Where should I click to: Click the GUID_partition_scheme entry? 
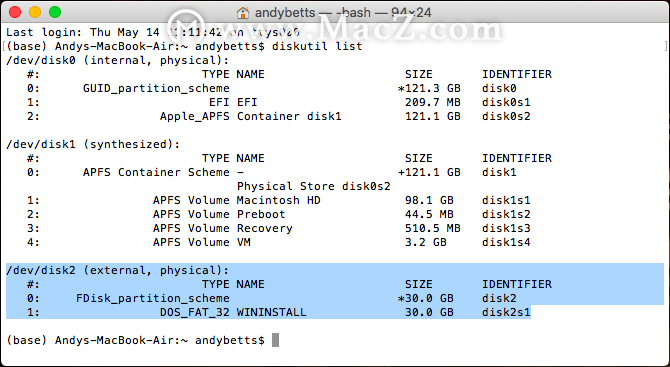point(156,88)
